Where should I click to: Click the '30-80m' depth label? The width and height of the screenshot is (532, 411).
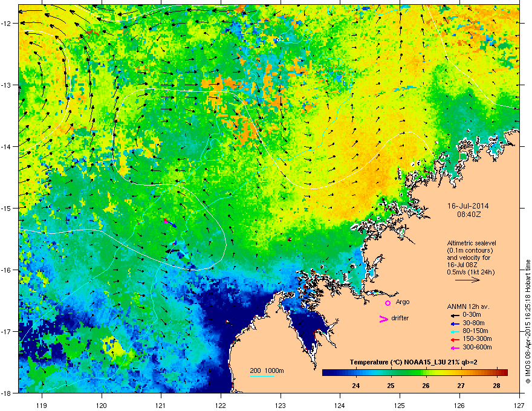[x=473, y=323]
